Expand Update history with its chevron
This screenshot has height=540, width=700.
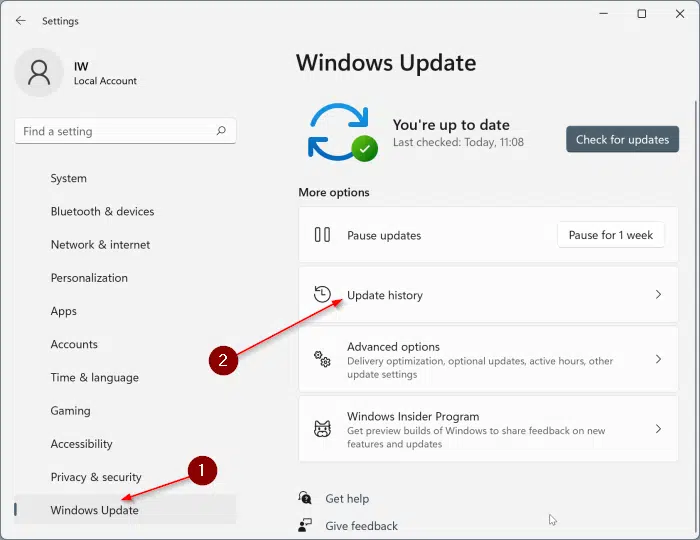[658, 295]
